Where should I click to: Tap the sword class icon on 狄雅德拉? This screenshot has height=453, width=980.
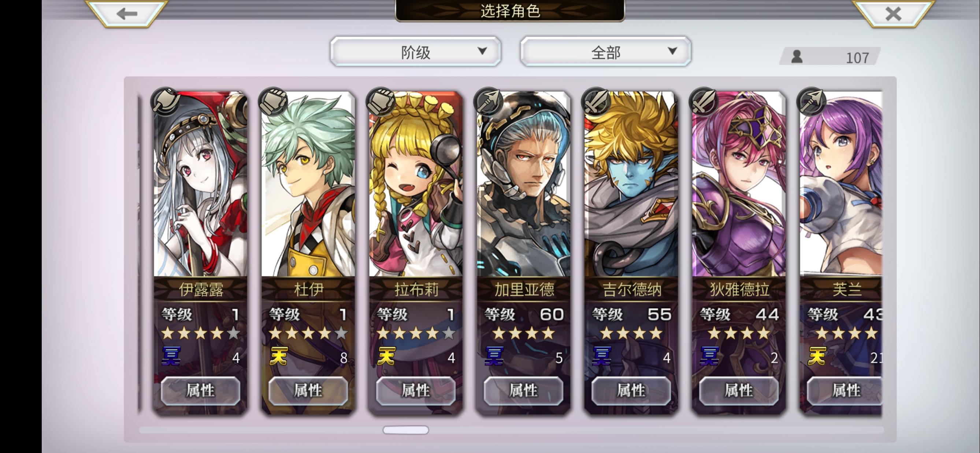704,102
